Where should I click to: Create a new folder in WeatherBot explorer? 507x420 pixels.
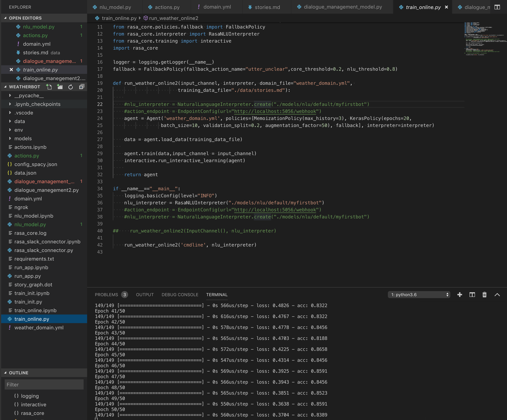(60, 87)
